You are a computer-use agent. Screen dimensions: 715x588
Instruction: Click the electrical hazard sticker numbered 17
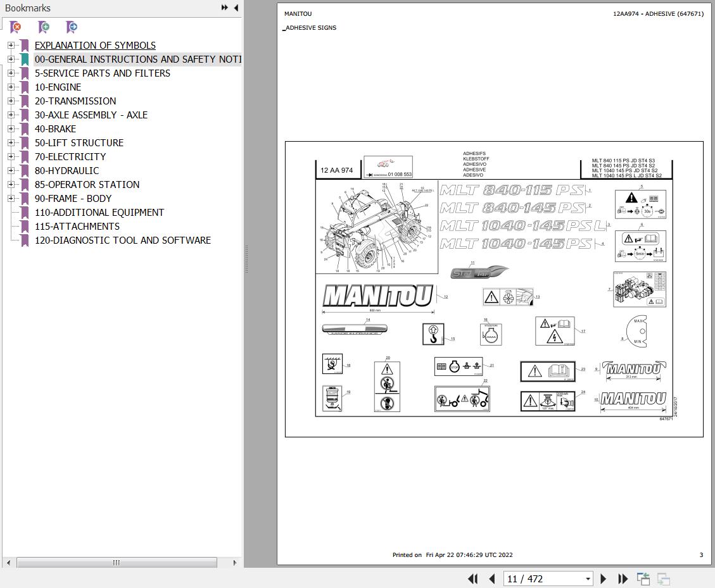click(555, 332)
